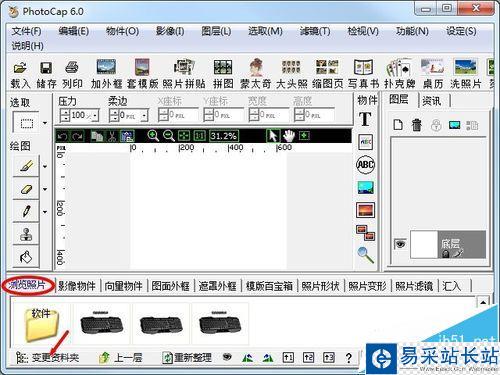
Task: Expand the brush tool options arrow
Action: click(x=45, y=166)
